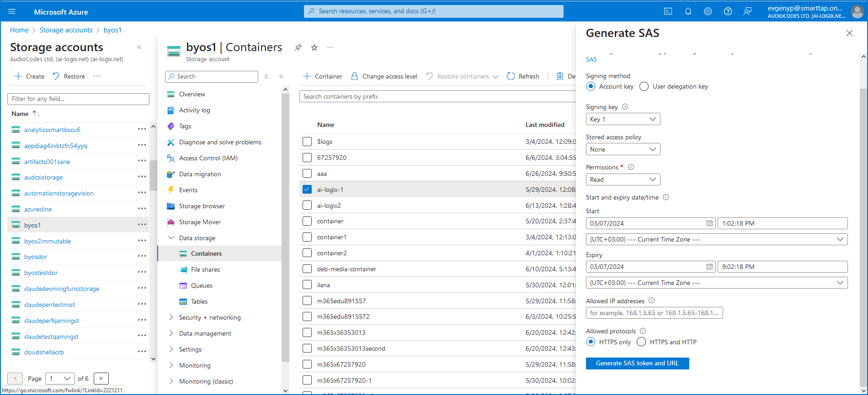The image size is (868, 395).
Task: Open ellipsis menu for analyticssmartbscu6
Action: (x=142, y=129)
